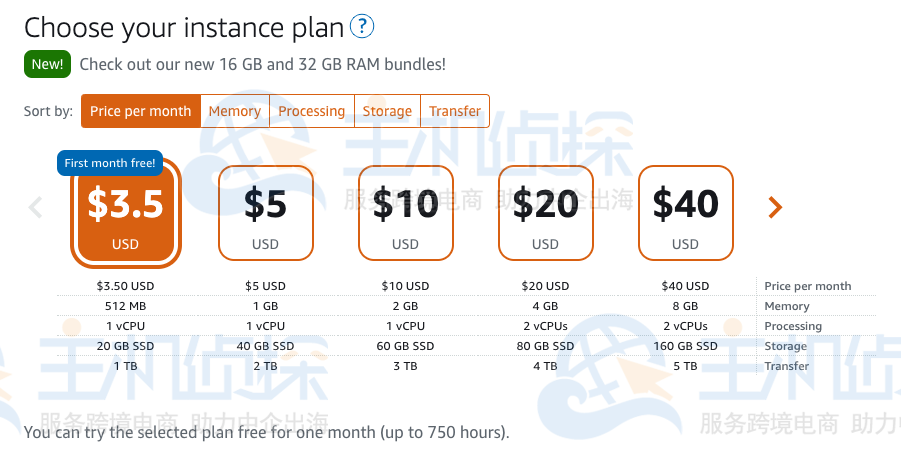Image resolution: width=901 pixels, height=467 pixels.
Task: Click the help question mark icon
Action: [362, 26]
